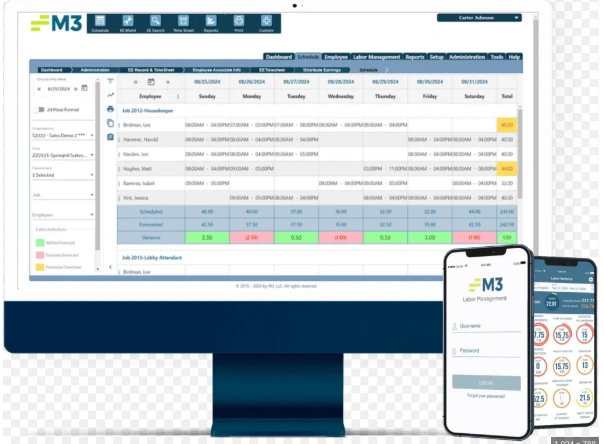Open the trend line chart icon
Screen dimensions: 604x444
[111, 95]
